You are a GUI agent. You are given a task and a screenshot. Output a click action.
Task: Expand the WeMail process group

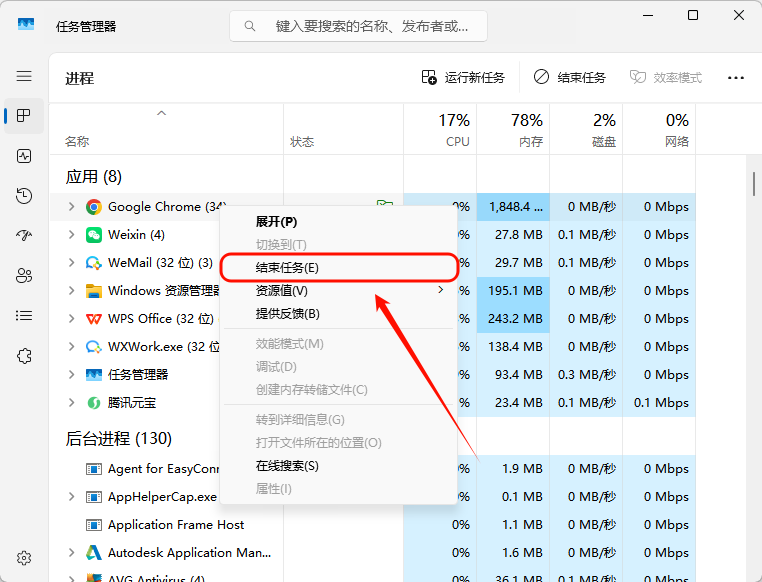coord(71,263)
